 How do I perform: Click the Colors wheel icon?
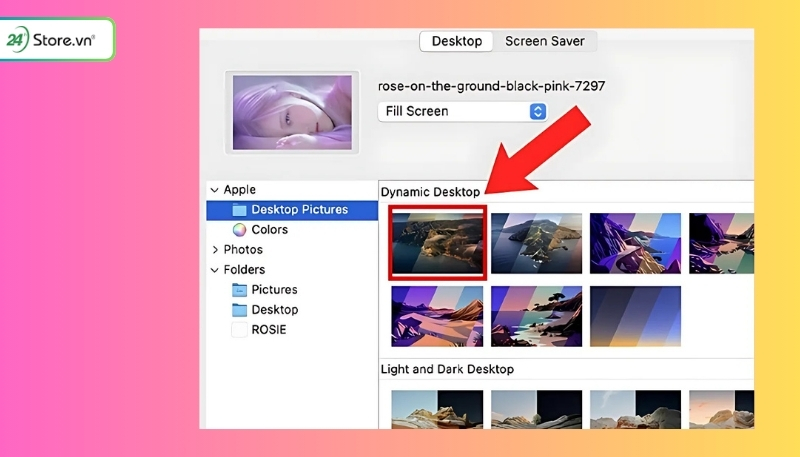(240, 230)
